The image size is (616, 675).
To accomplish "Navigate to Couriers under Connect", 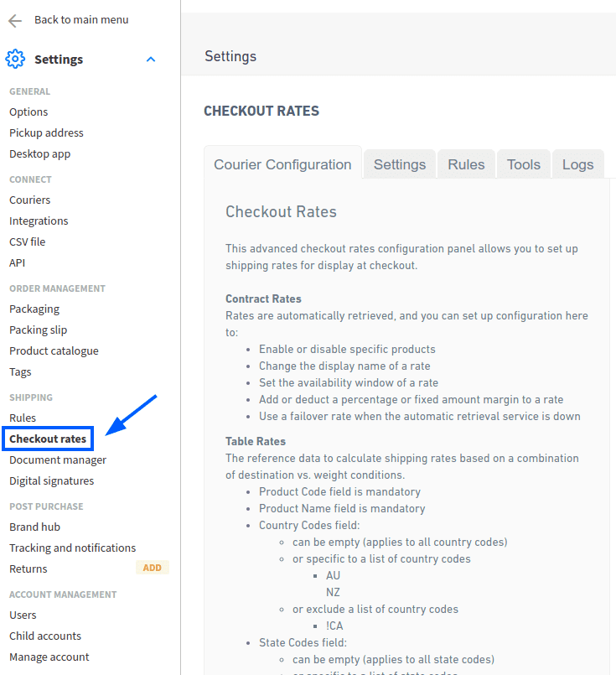I will click(29, 200).
